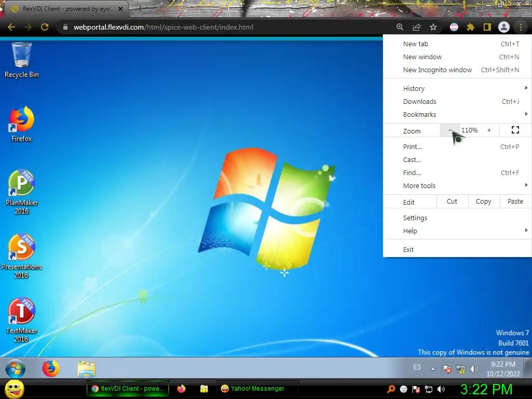Click the host taskbar Firefox icon
Screen dimensions: 532x399
[181, 389]
